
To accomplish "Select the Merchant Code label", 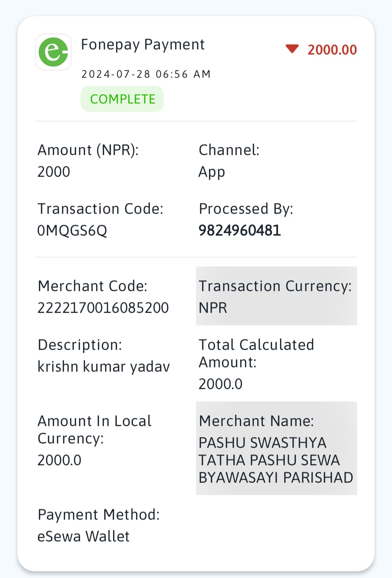I will [x=93, y=286].
